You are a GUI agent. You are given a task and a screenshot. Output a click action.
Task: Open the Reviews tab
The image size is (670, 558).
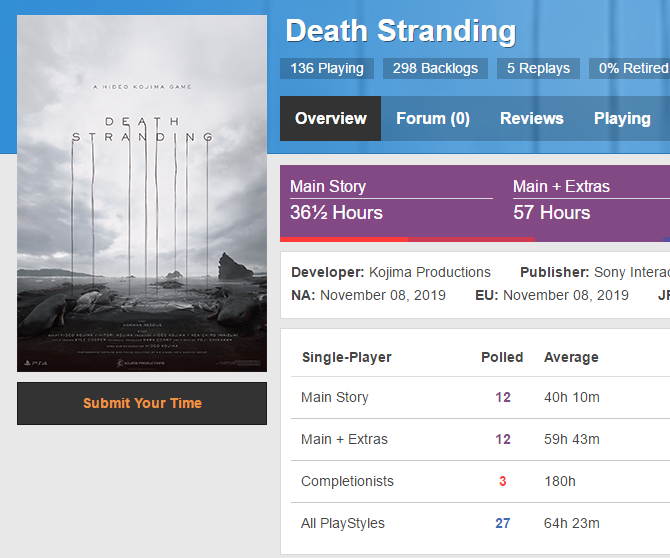tap(532, 118)
